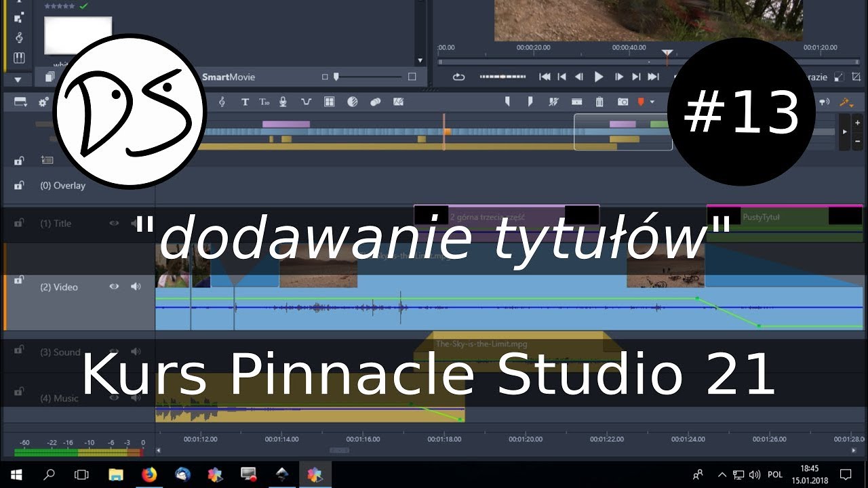Zoom in the navigator with plus button

[858, 123]
